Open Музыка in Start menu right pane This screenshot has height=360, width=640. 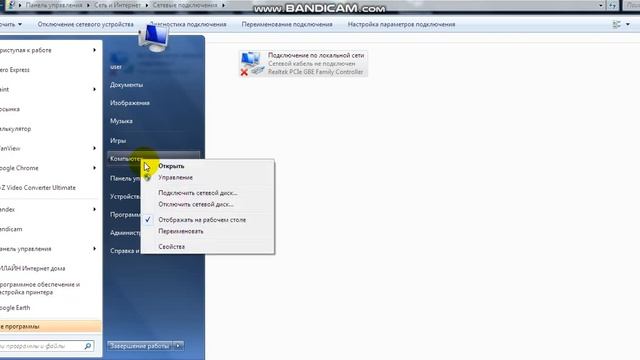coord(121,121)
